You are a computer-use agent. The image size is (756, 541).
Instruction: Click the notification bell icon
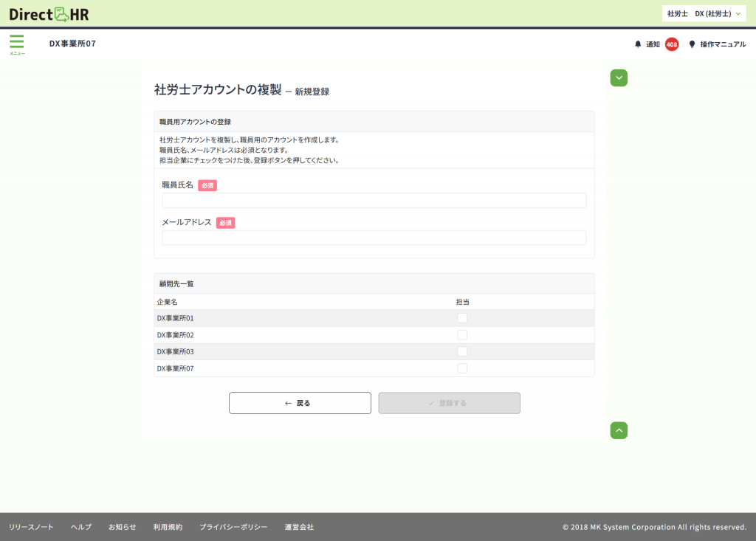[x=638, y=44]
